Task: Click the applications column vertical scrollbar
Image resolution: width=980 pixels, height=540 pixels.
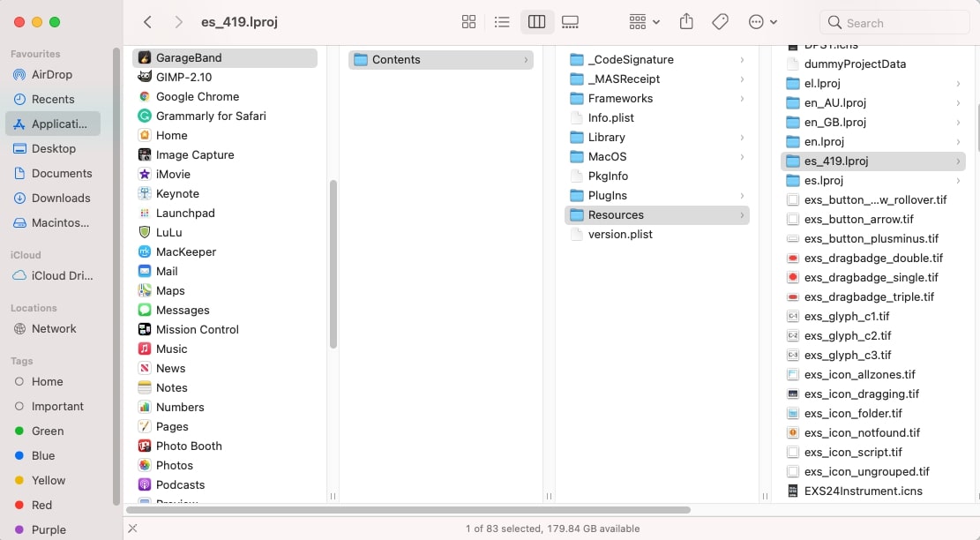Action: [333, 264]
